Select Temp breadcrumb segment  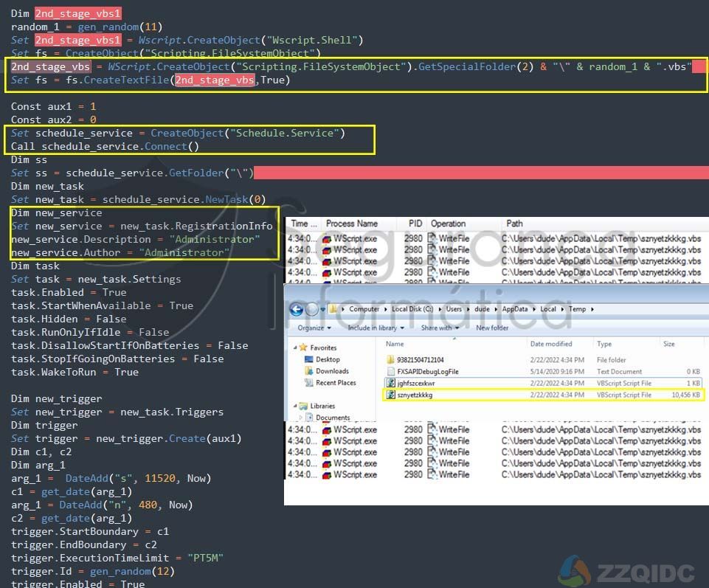coord(577,309)
